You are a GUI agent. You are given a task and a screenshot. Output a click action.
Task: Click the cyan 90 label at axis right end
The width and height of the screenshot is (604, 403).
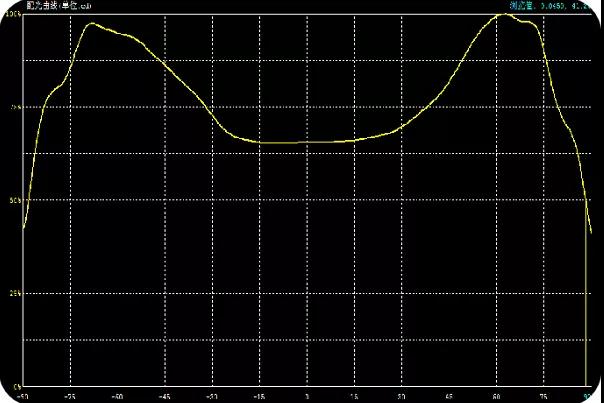[x=587, y=395]
